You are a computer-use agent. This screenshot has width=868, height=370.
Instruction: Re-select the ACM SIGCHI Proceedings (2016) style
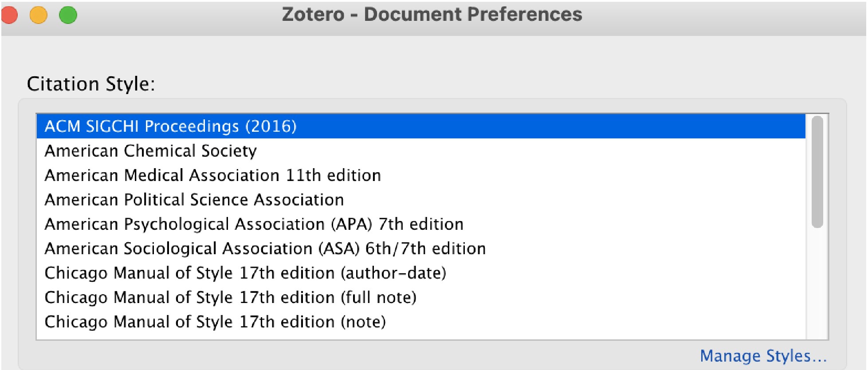tap(171, 126)
